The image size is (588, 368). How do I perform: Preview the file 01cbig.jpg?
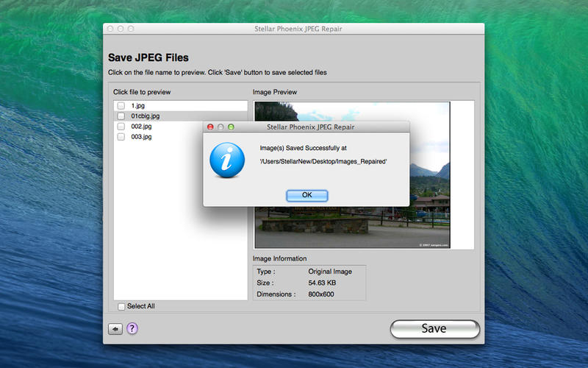pos(145,116)
